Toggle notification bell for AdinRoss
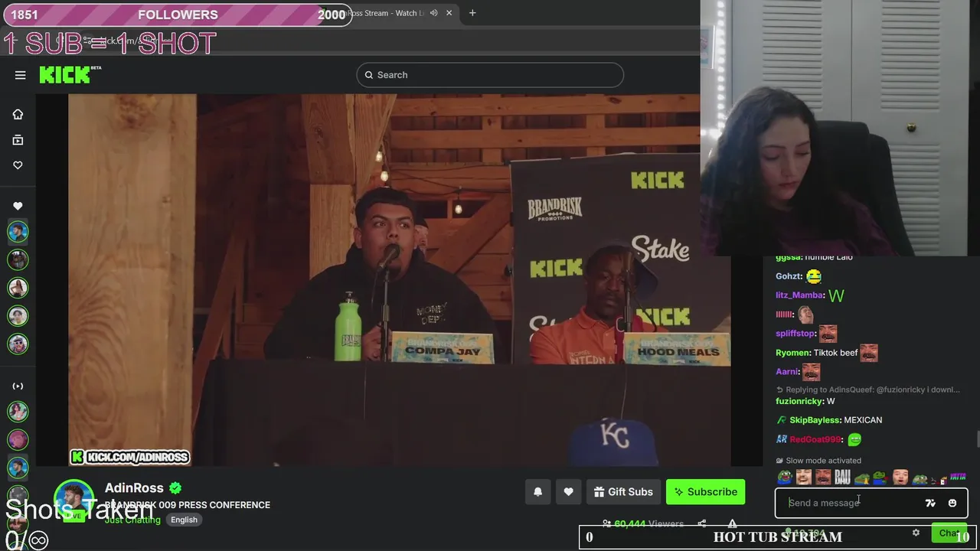980x551 pixels. [537, 492]
